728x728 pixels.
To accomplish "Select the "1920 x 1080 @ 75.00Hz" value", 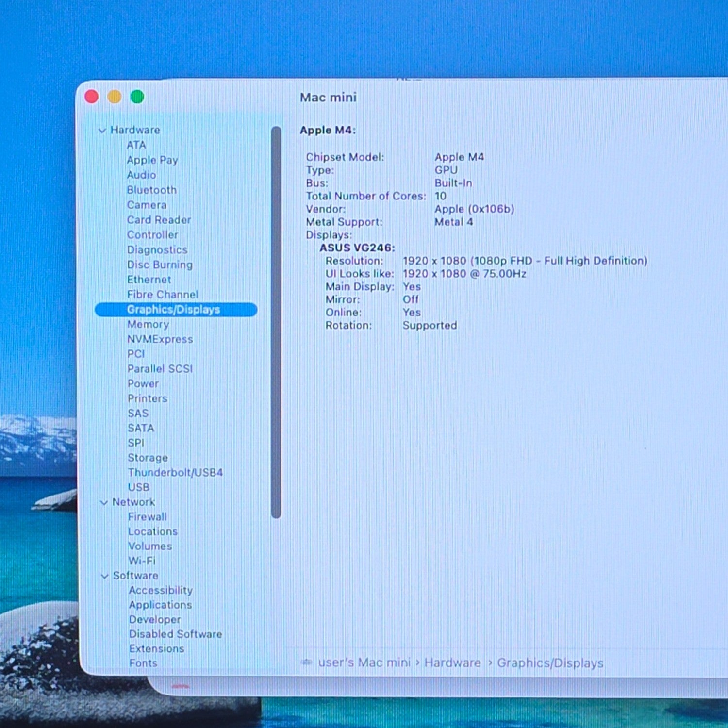I will 464,274.
